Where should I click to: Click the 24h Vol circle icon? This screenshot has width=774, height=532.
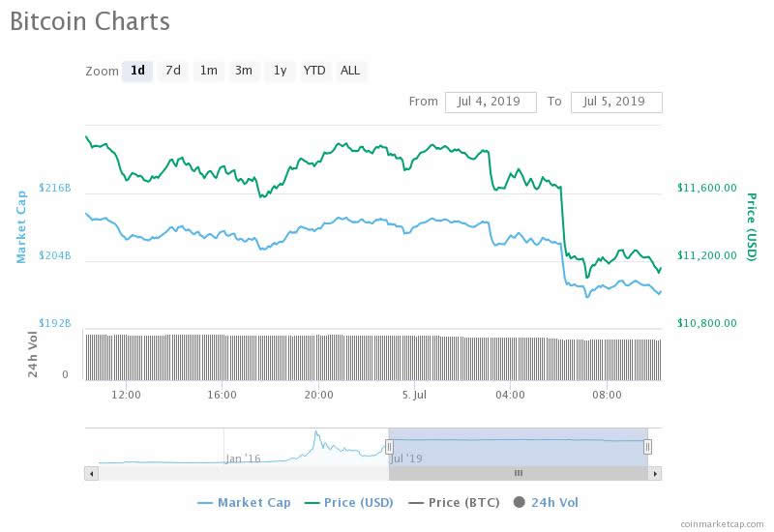[x=520, y=503]
